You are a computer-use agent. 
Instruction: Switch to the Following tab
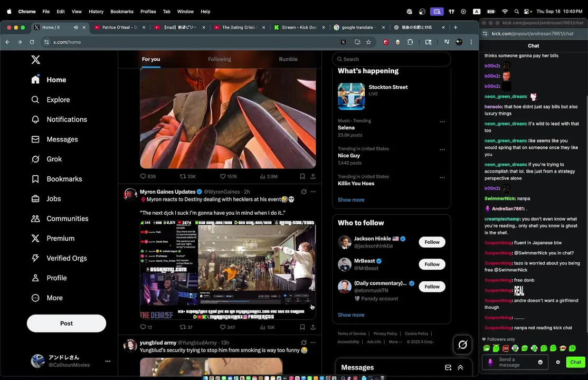click(x=220, y=59)
